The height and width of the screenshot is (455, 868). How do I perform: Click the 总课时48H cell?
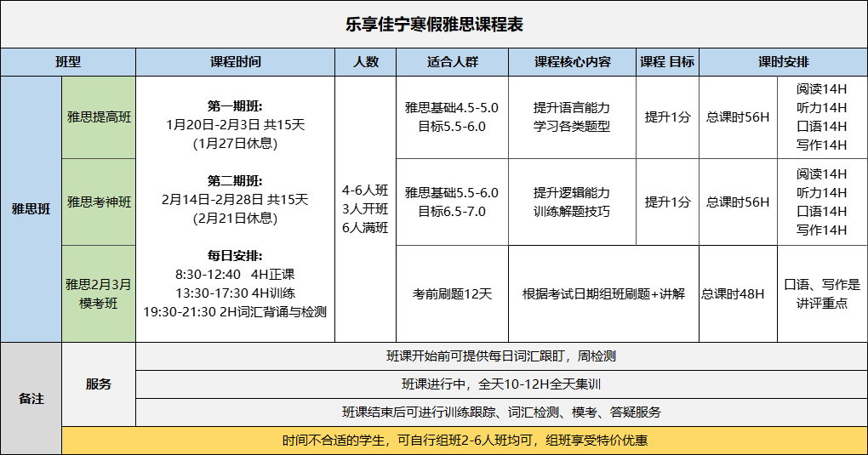[x=738, y=294]
